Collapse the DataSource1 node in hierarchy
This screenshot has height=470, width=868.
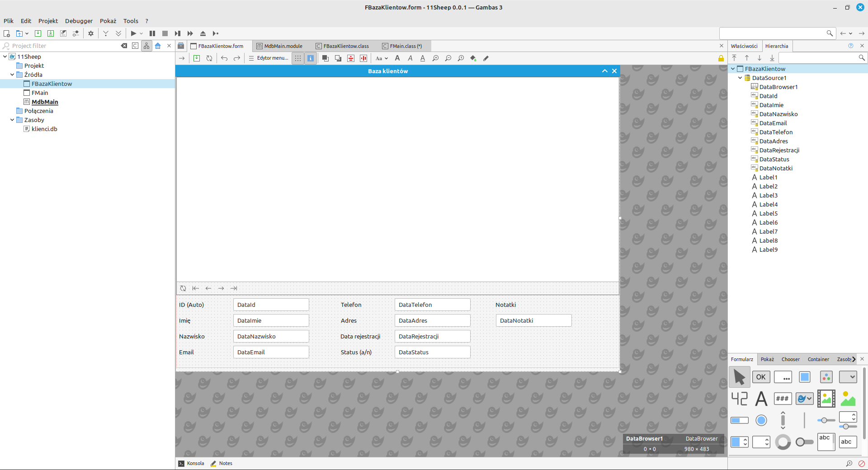[740, 78]
